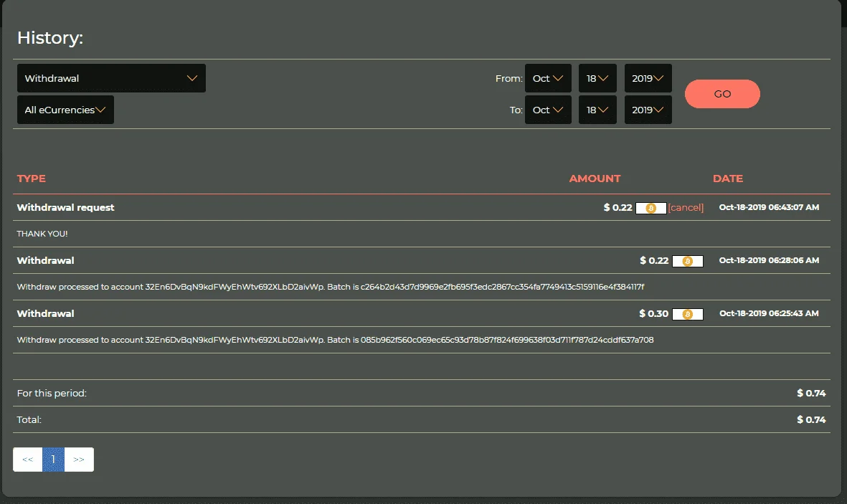Click the From: label
The height and width of the screenshot is (504, 847).
click(509, 78)
